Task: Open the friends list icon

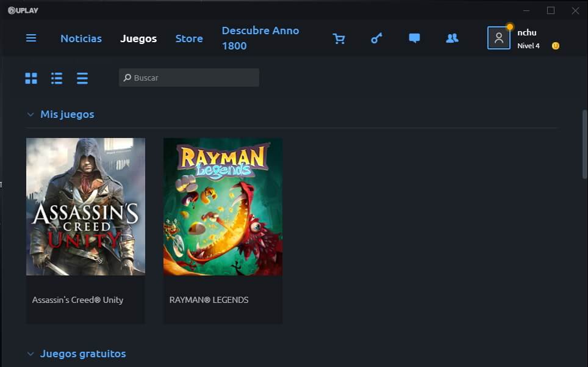Action: [452, 38]
